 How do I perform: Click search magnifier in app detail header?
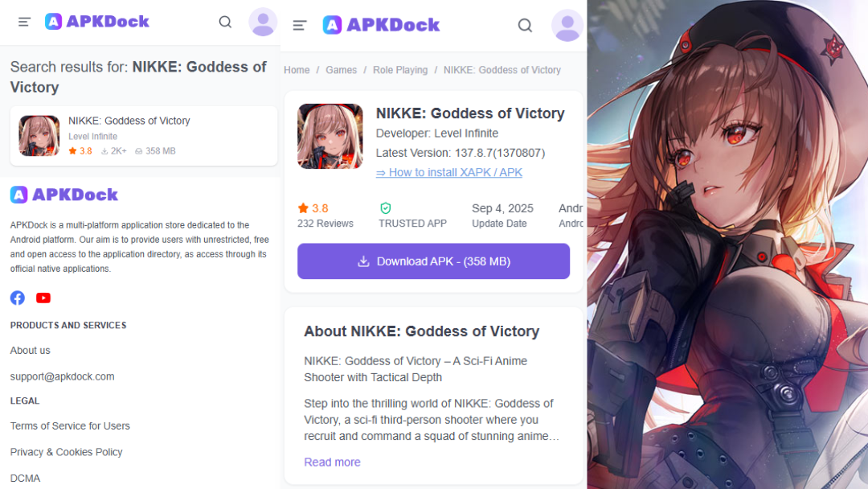click(x=525, y=26)
